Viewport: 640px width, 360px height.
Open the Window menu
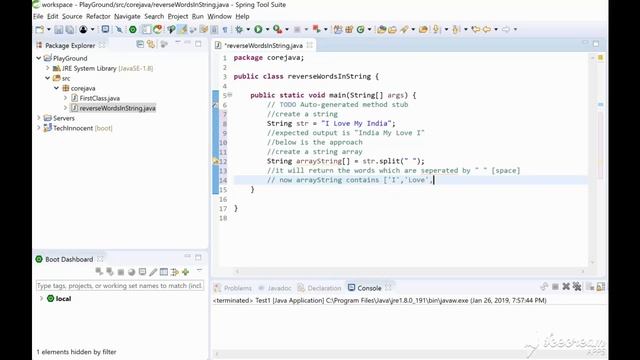click(219, 16)
